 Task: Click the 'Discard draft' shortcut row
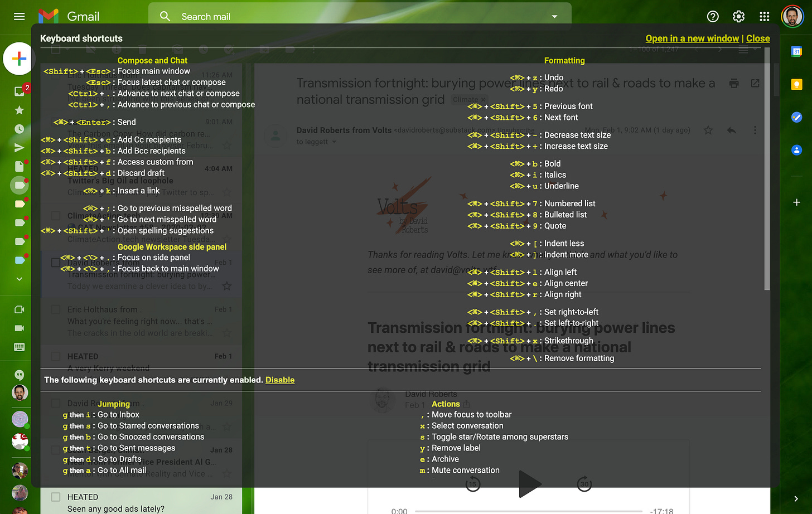tap(103, 173)
